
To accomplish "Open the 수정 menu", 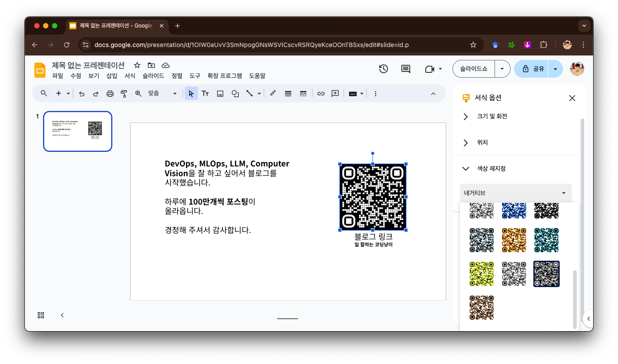I will point(75,76).
